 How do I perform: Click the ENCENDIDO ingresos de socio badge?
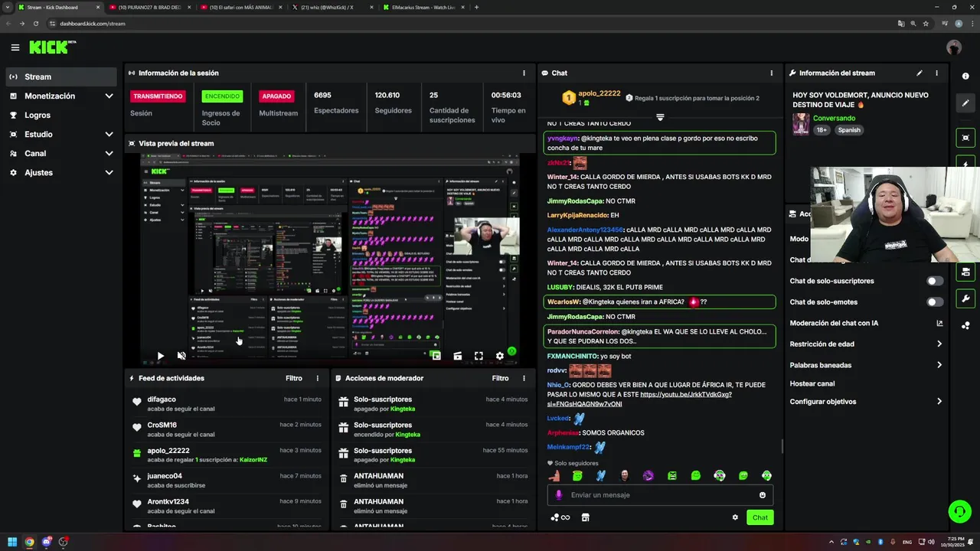point(222,96)
